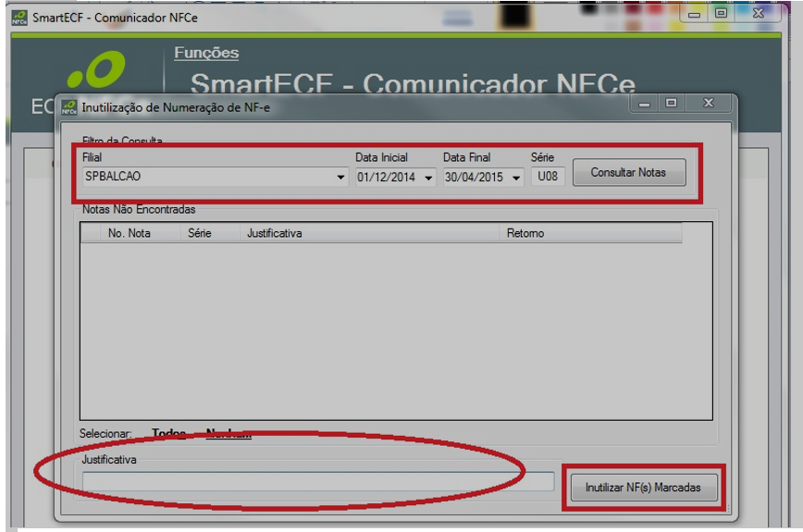
Task: Expand the Data Final date picker arrow
Action: [x=516, y=178]
